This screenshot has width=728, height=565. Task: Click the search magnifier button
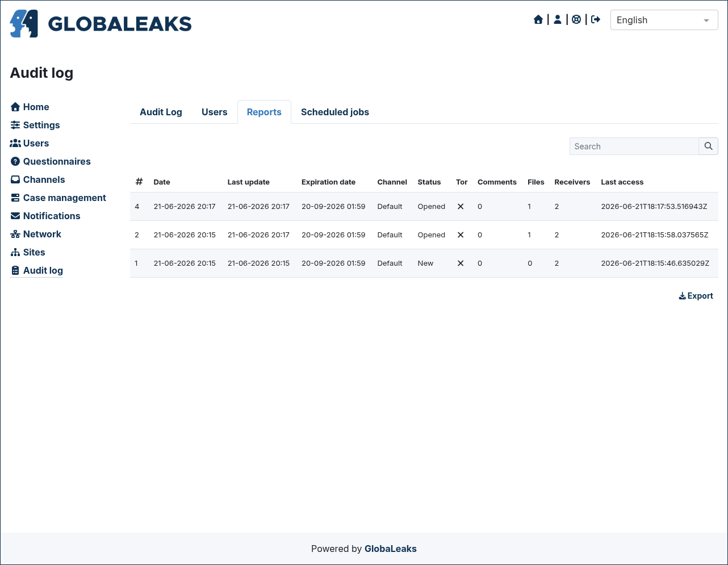(x=708, y=146)
